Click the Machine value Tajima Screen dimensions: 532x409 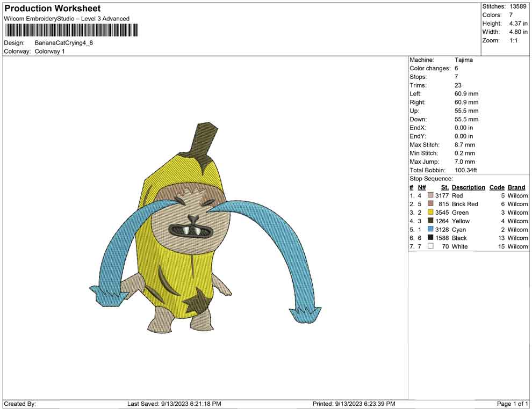coord(464,60)
